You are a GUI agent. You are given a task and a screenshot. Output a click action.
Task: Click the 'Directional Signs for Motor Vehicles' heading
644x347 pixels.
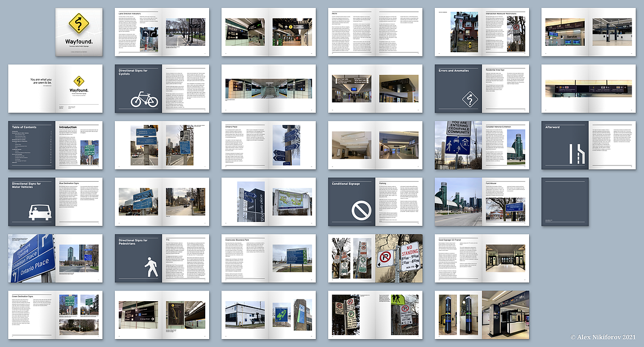(x=26, y=186)
